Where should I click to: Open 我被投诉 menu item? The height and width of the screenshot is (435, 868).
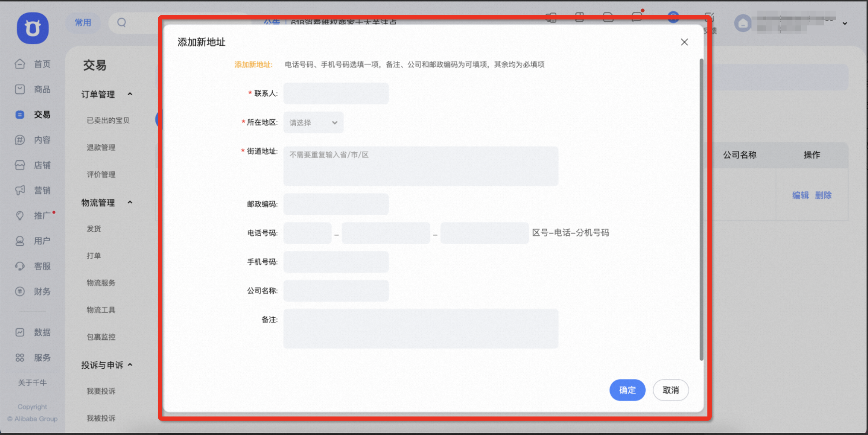click(x=101, y=418)
